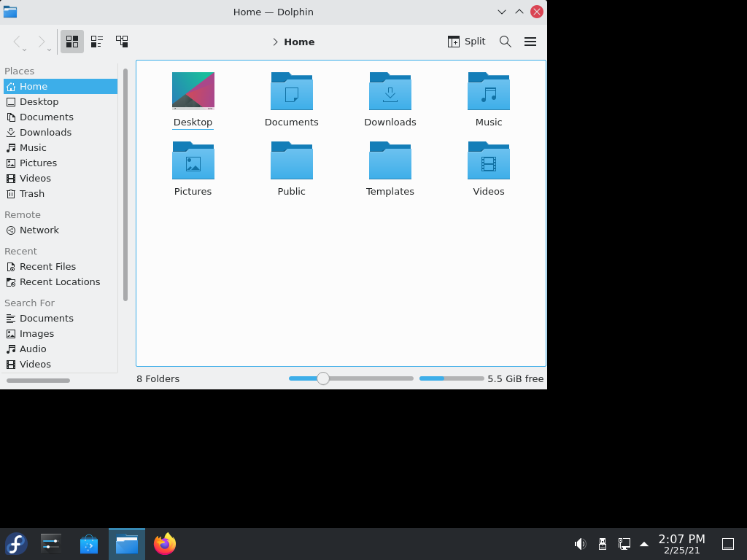
Task: Select the Pictures folder icon
Action: [x=193, y=160]
